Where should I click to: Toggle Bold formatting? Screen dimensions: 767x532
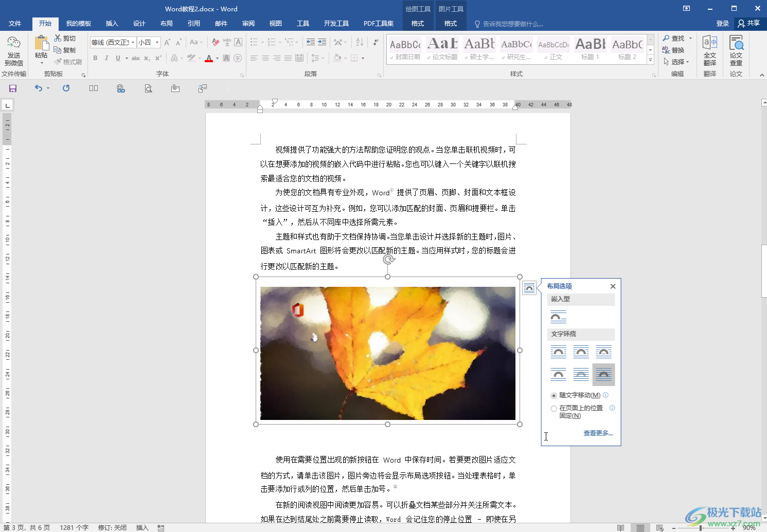coord(95,58)
